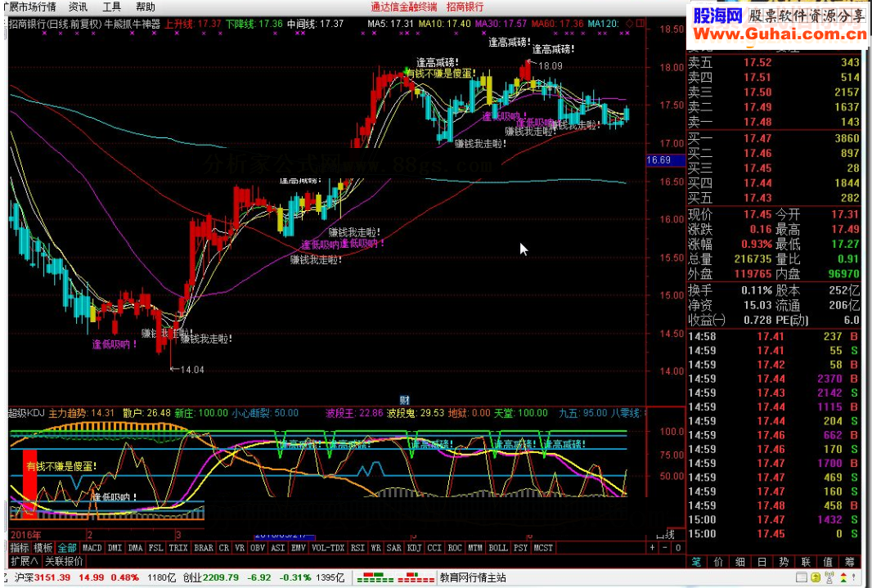Select the MTM indicator tab
Screen dimensions: 872x588
point(475,548)
